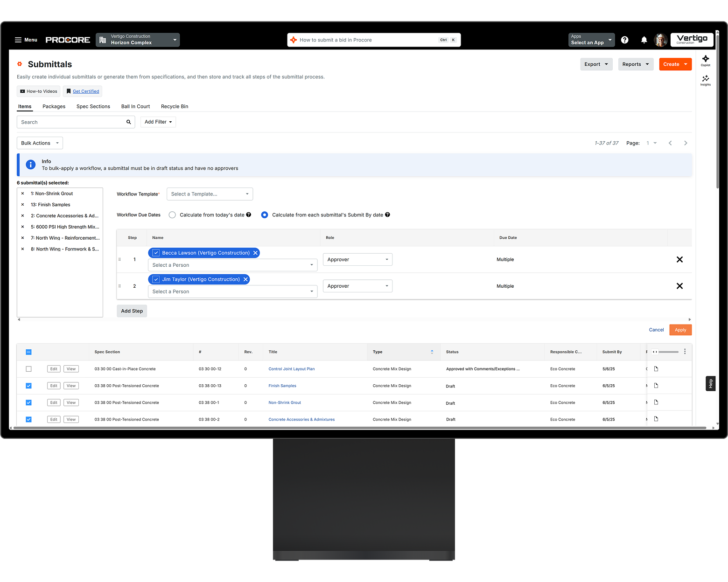This screenshot has height=582, width=728.
Task: Open notifications via the bell icon
Action: [x=644, y=40]
